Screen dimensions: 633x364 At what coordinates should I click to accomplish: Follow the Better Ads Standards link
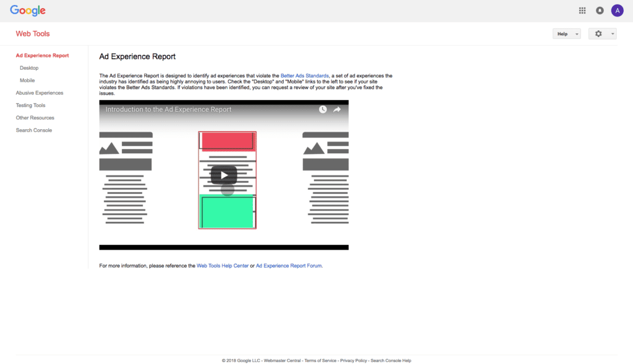tap(304, 76)
